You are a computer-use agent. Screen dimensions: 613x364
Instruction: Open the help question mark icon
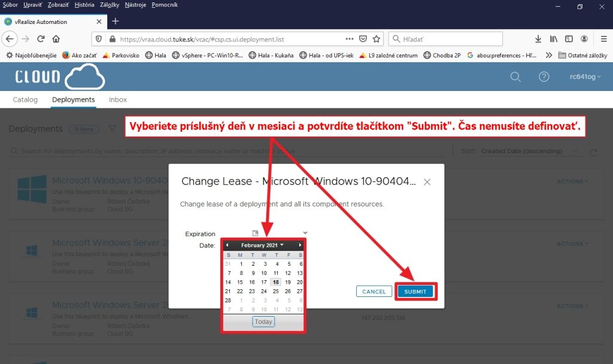[544, 77]
